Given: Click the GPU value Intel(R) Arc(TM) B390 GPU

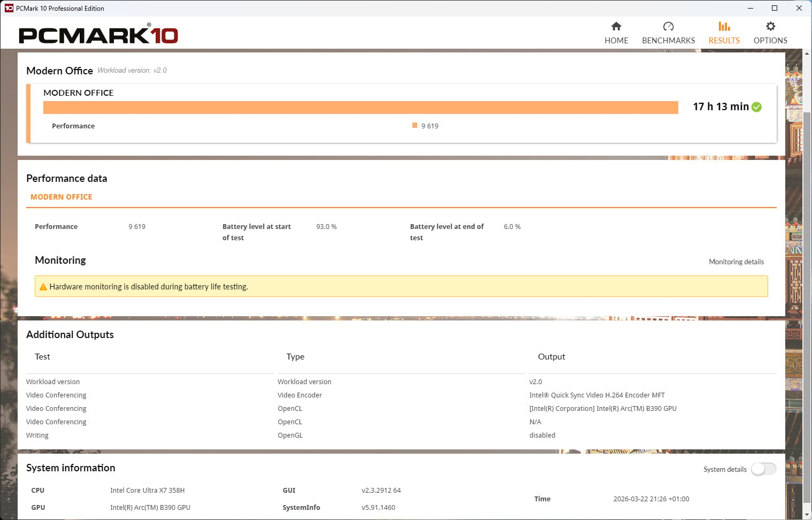Looking at the screenshot, I should [x=150, y=508].
